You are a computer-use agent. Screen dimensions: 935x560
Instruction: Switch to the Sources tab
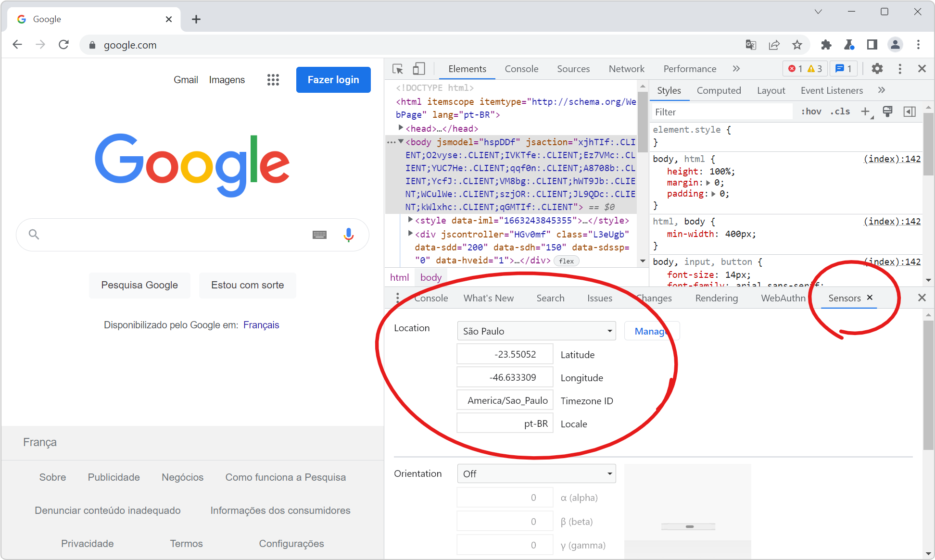coord(573,69)
